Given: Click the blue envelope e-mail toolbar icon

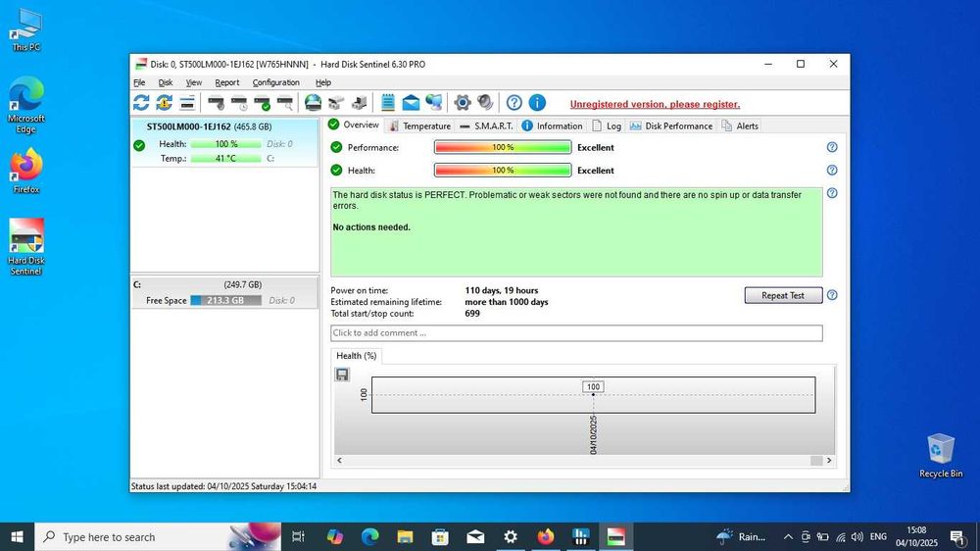Looking at the screenshot, I should coord(411,103).
